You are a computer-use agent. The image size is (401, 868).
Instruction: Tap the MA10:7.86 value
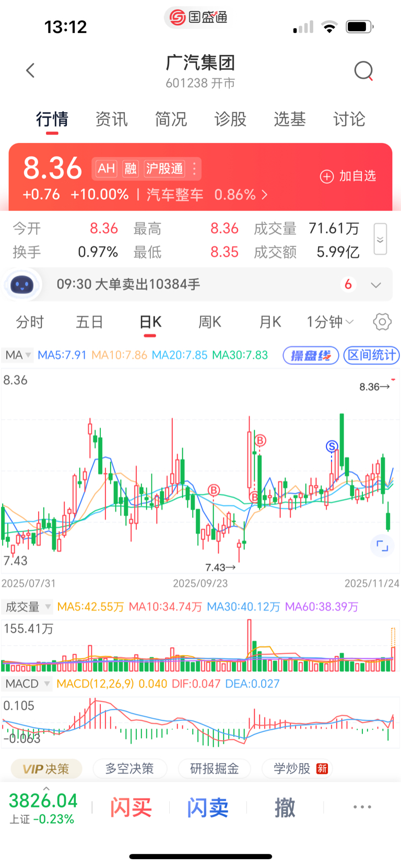[x=120, y=355]
